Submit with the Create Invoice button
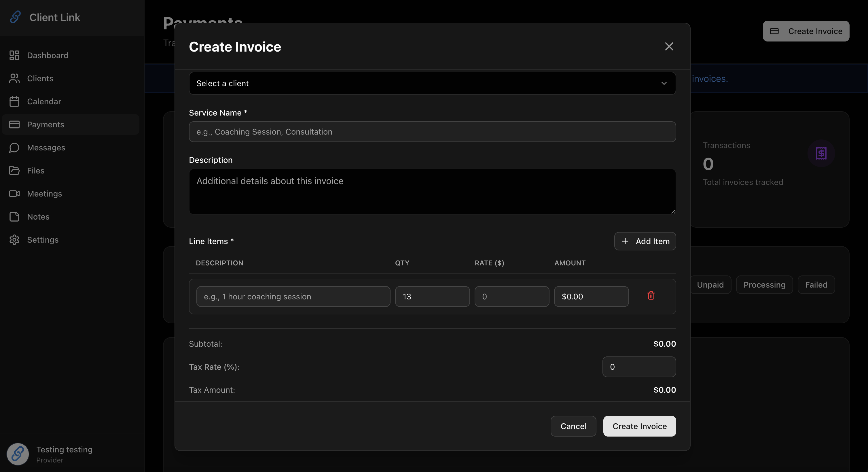This screenshot has height=472, width=868. (639, 426)
